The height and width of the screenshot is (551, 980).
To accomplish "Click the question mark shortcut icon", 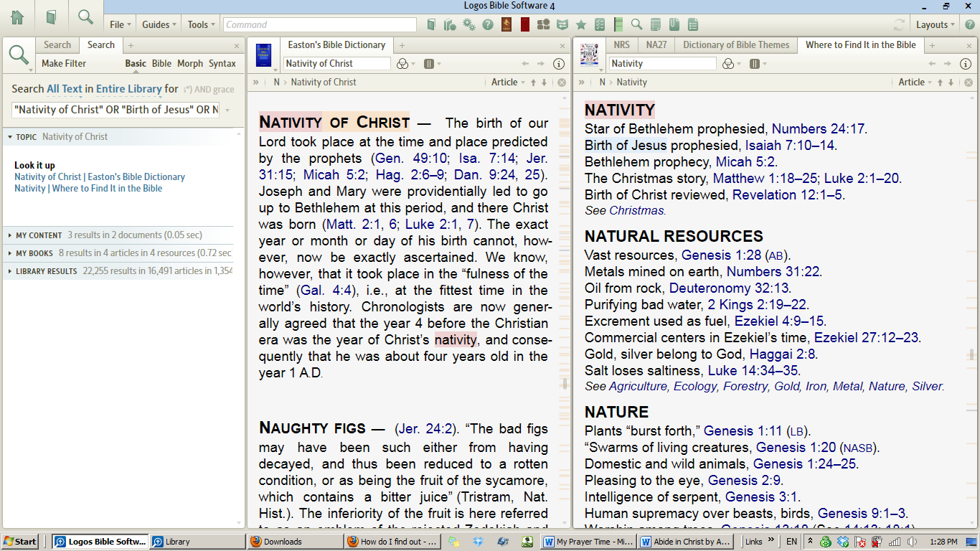I will tap(488, 25).
